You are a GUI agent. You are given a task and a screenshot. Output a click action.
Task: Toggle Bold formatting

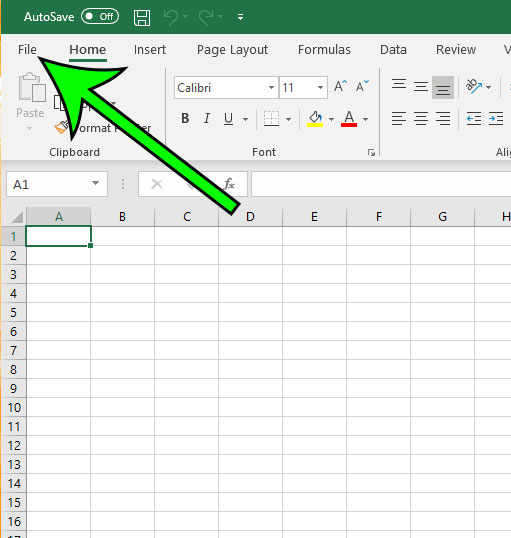185,119
